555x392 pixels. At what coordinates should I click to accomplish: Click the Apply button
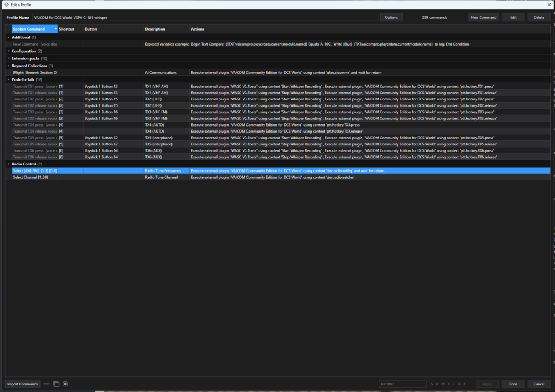(x=487, y=384)
